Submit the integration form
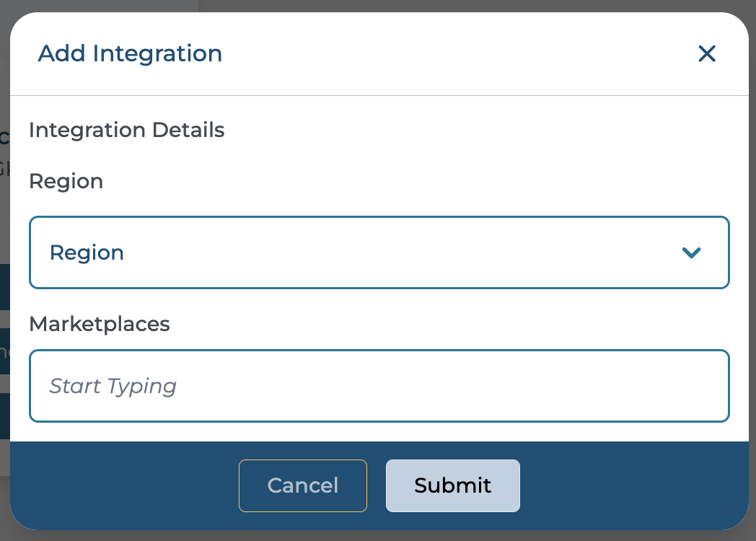The image size is (756, 541). coord(452,485)
